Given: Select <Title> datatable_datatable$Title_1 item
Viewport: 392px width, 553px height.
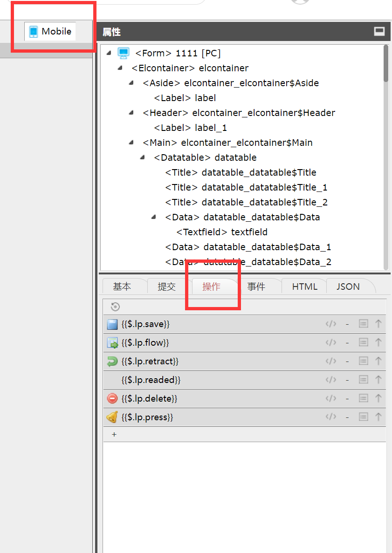Looking at the screenshot, I should (x=246, y=187).
